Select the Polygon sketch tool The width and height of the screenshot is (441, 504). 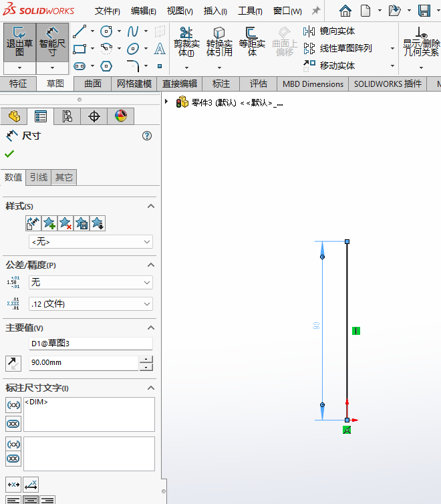pyautogui.click(x=106, y=66)
